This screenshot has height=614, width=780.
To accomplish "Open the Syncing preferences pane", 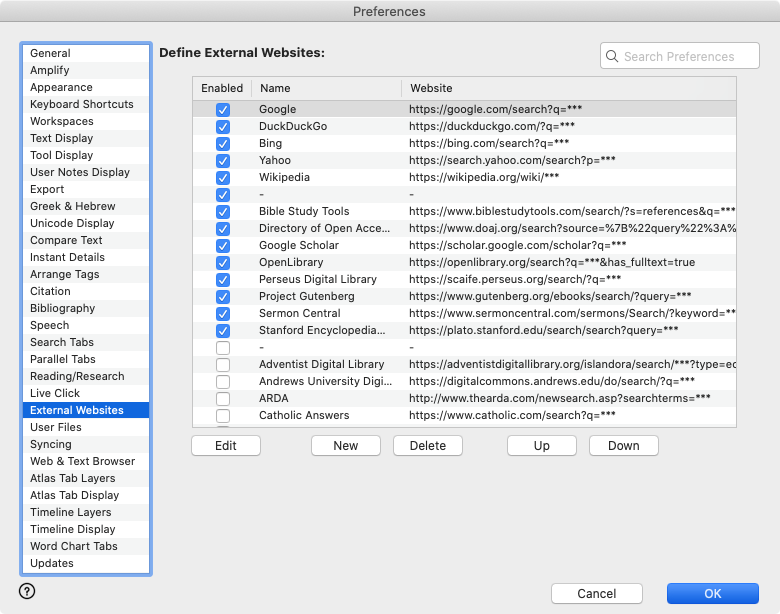I will (50, 444).
